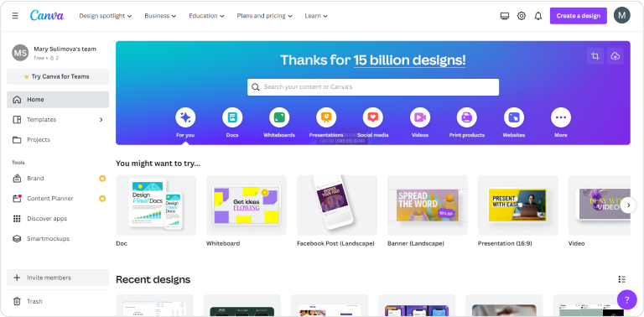Click the search content input field
The image size is (644, 317).
[373, 87]
